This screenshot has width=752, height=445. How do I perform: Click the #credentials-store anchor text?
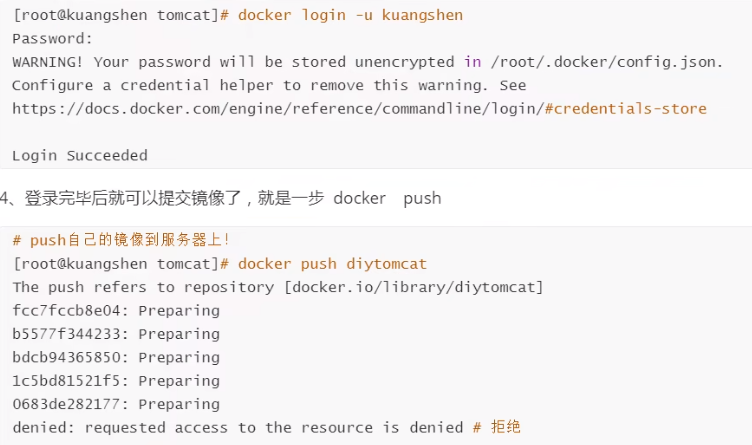tap(625, 108)
